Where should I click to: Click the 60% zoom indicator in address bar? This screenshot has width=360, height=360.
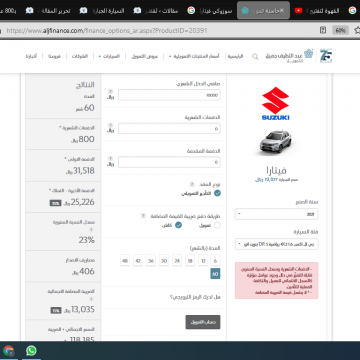[x=340, y=30]
